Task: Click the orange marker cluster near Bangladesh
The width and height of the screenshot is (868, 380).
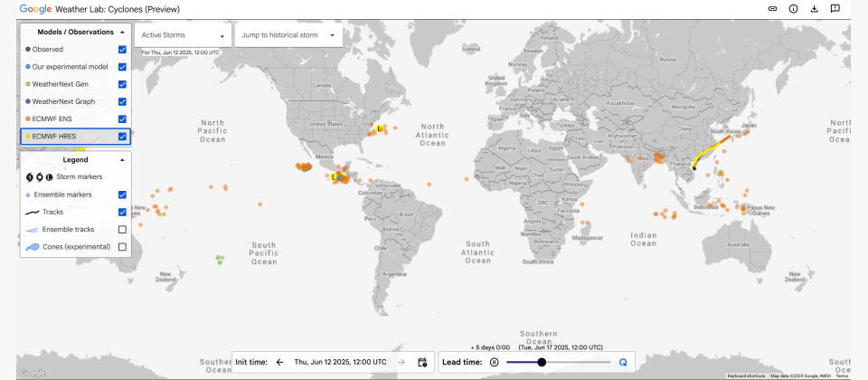Action: click(x=659, y=158)
